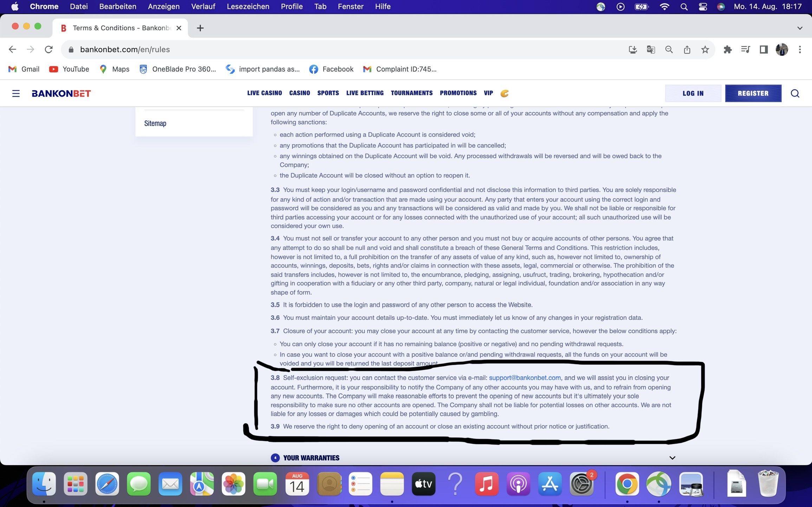Screen dimensions: 812x507
Task: Click the REGISTER button
Action: pyautogui.click(x=753, y=93)
